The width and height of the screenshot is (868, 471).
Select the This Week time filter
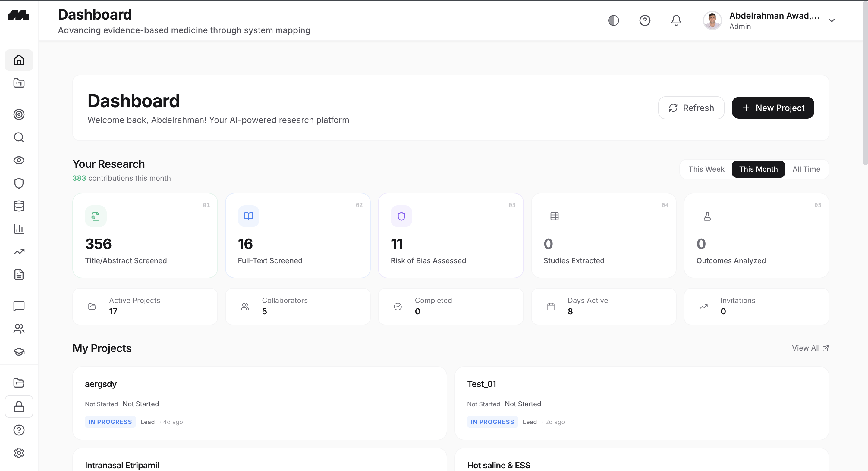(706, 169)
